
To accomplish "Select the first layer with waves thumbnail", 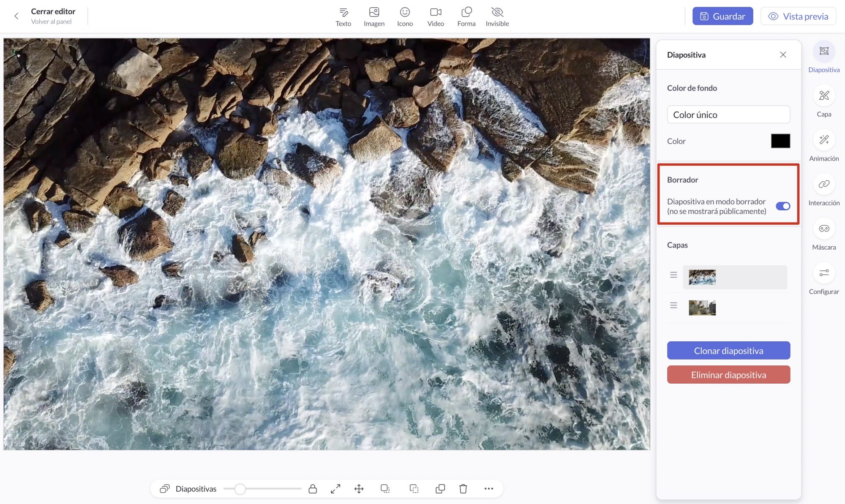I will click(x=735, y=277).
